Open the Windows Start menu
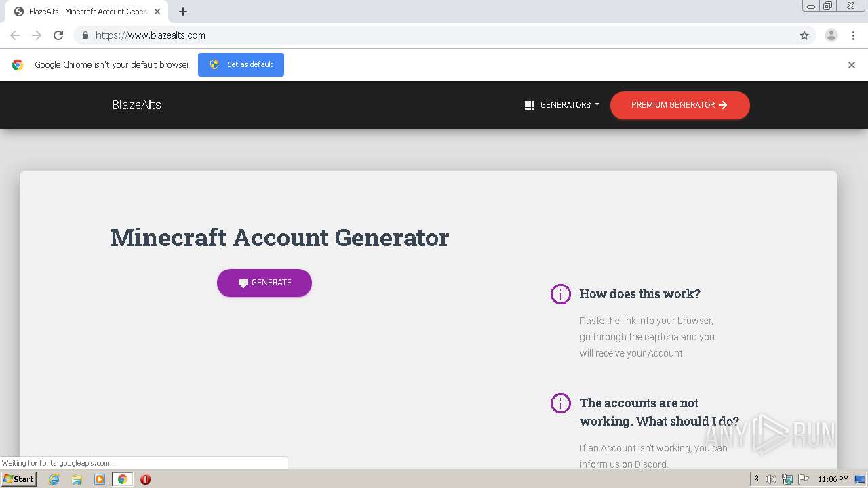 [x=19, y=479]
